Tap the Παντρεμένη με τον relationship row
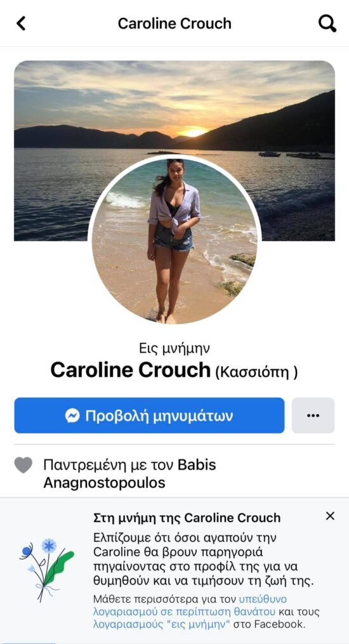Image resolution: width=349 pixels, height=644 pixels. point(174,474)
